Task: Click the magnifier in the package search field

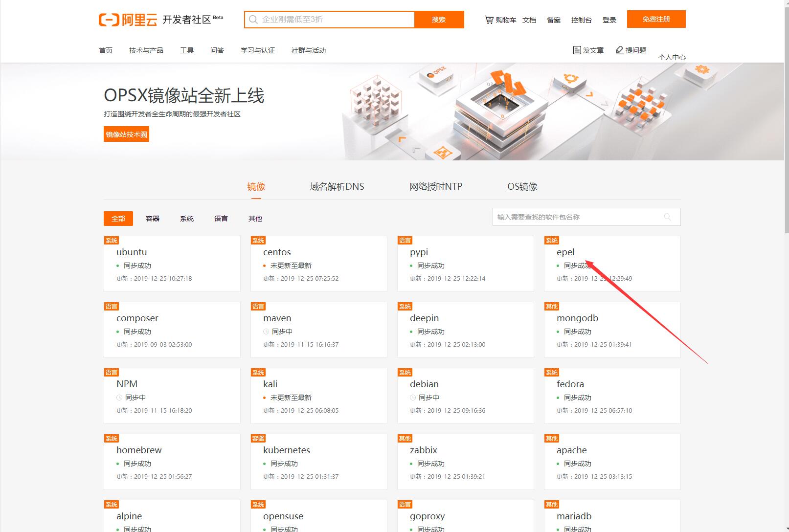Action: [667, 217]
